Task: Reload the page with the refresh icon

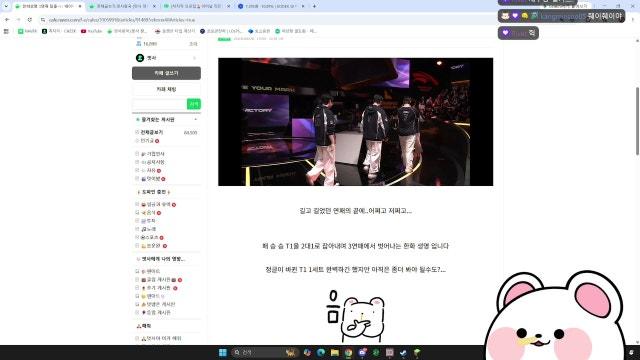Action: point(30,20)
